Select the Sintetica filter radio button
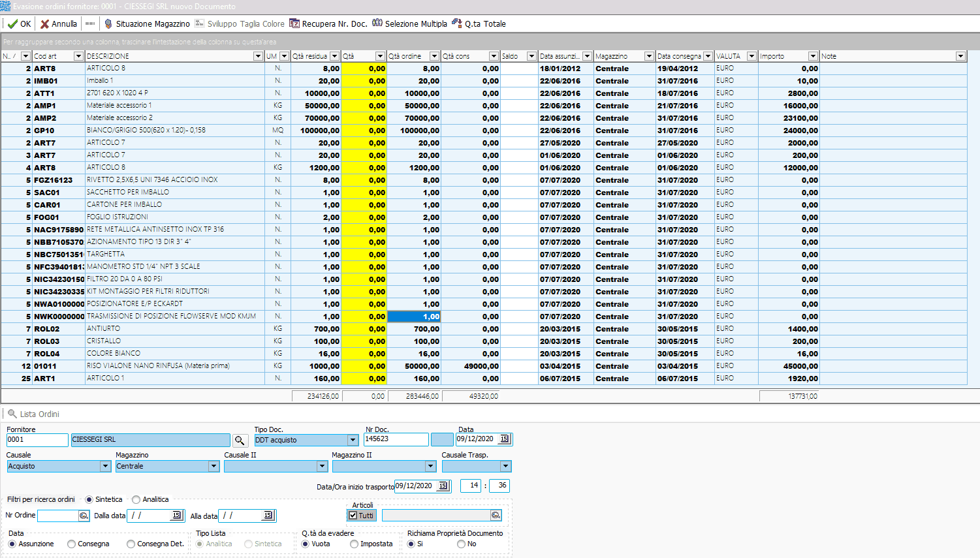 [89, 499]
